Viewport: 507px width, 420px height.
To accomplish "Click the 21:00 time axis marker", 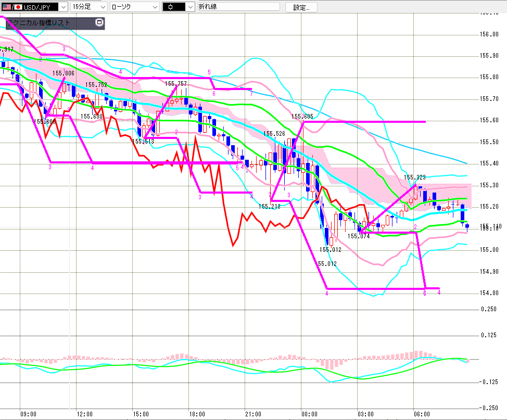I will [252, 414].
